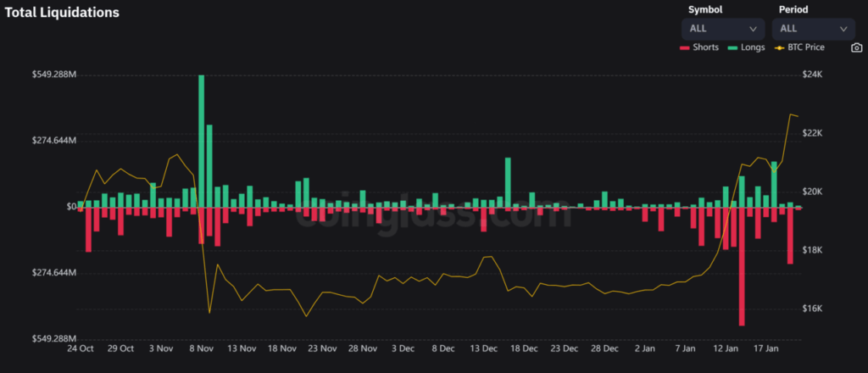Click the $16K price axis label

click(812, 309)
